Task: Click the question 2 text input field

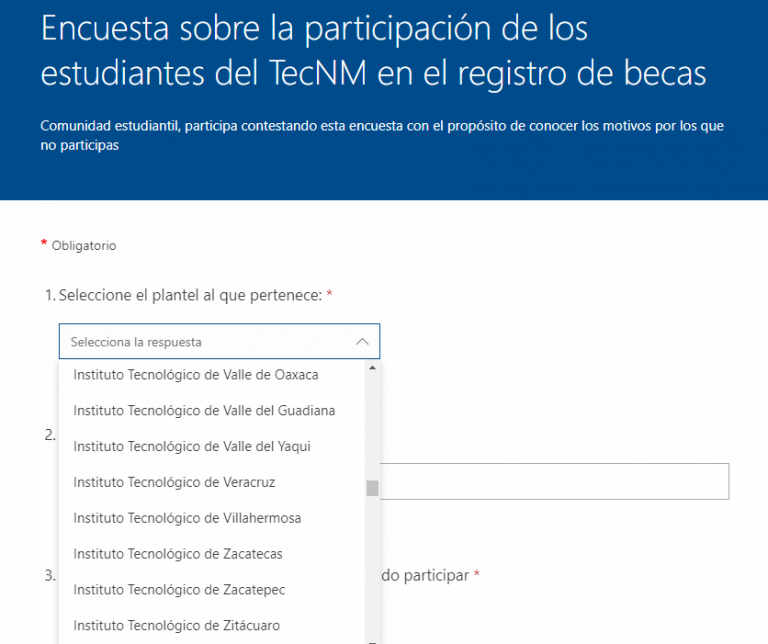Action: pos(554,481)
